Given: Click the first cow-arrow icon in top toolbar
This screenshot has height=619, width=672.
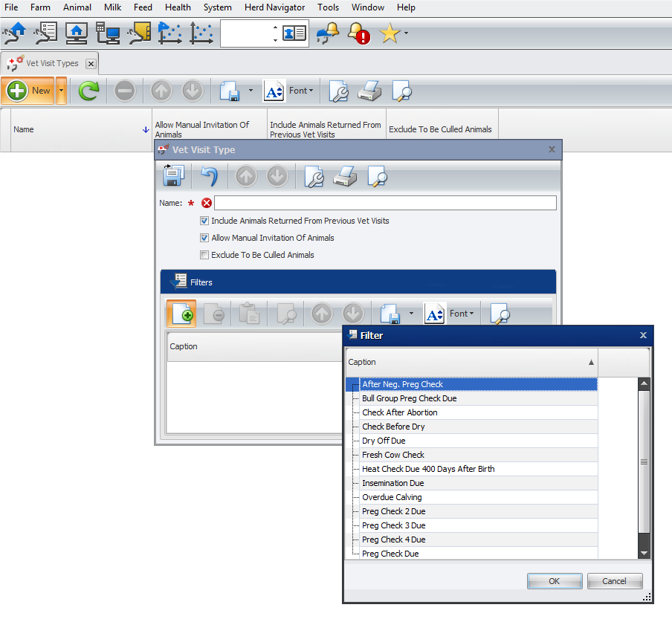Looking at the screenshot, I should (14, 33).
